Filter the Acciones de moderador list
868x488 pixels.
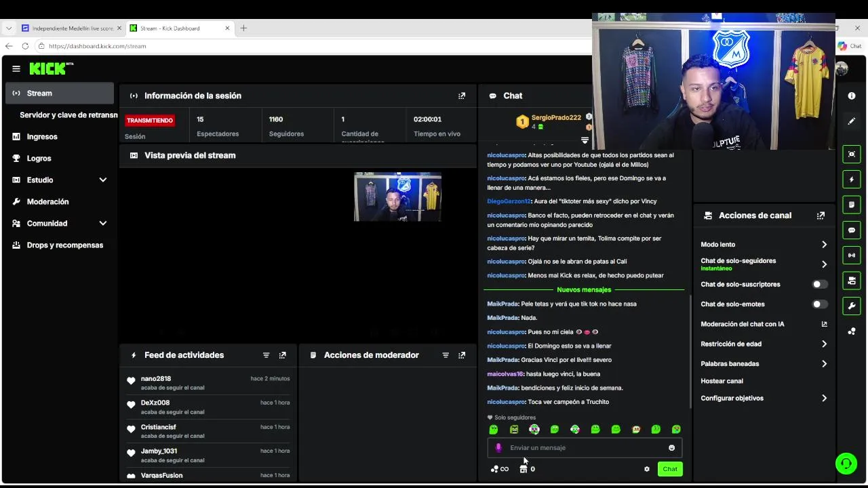[446, 355]
